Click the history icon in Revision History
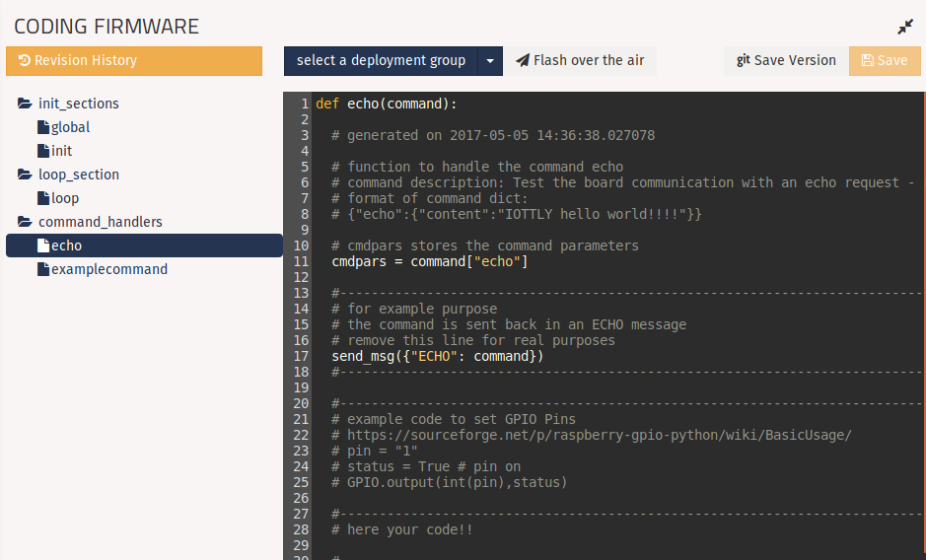This screenshot has width=926, height=560. 25,61
